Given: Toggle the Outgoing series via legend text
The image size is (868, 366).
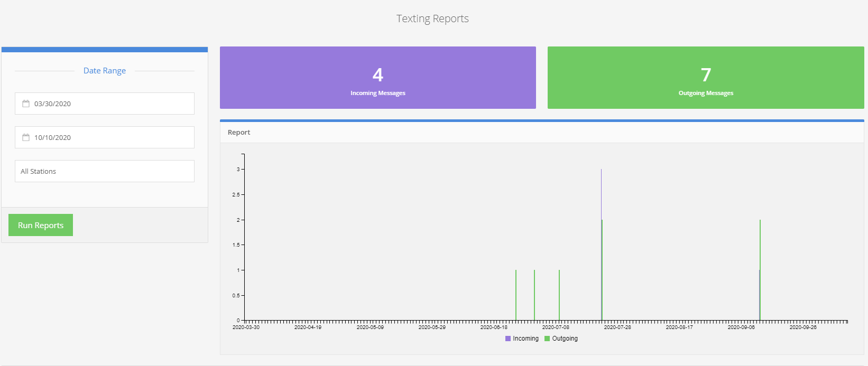Looking at the screenshot, I should coord(565,339).
